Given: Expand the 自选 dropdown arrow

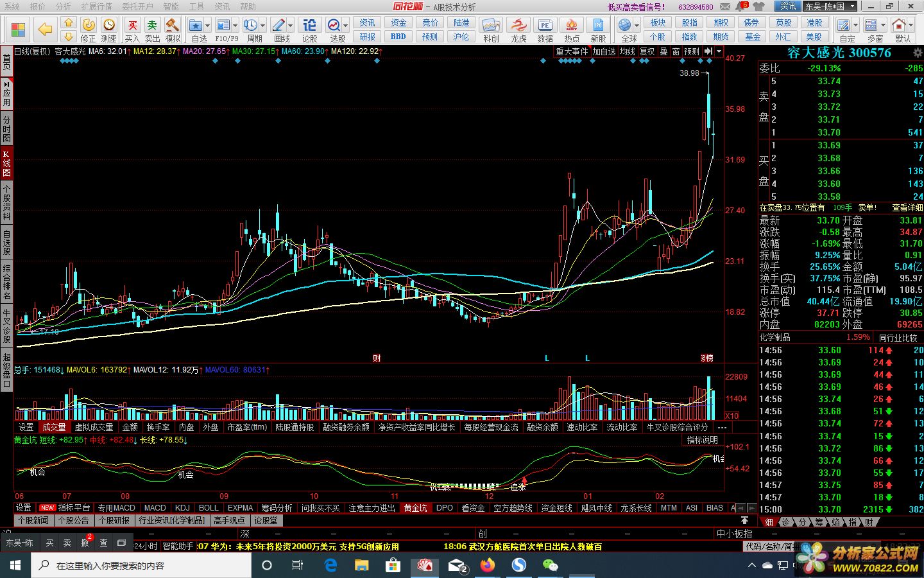Looking at the screenshot, I should point(207,26).
